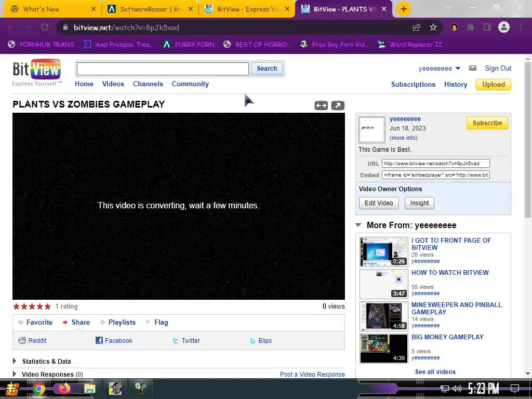Click the Start button on taskbar
This screenshot has height=399, width=532.
click(12, 389)
